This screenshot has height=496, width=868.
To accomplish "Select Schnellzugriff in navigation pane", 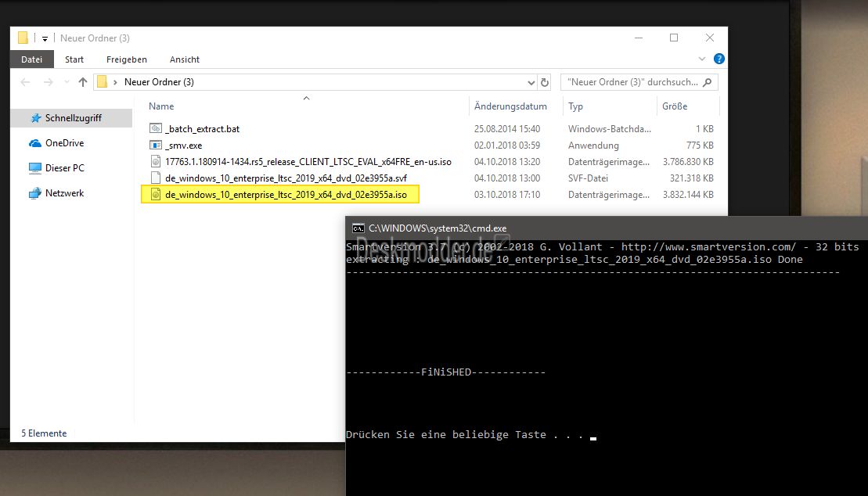I will pyautogui.click(x=71, y=118).
